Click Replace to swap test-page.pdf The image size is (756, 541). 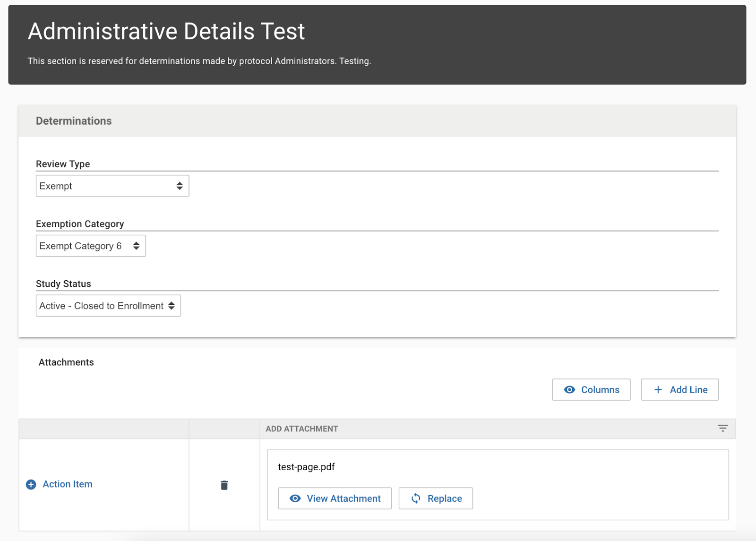(435, 498)
